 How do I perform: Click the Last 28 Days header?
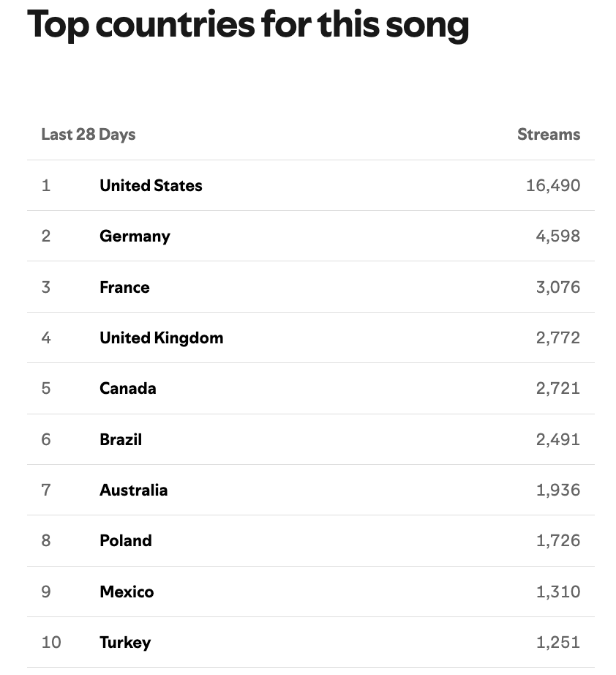click(88, 134)
